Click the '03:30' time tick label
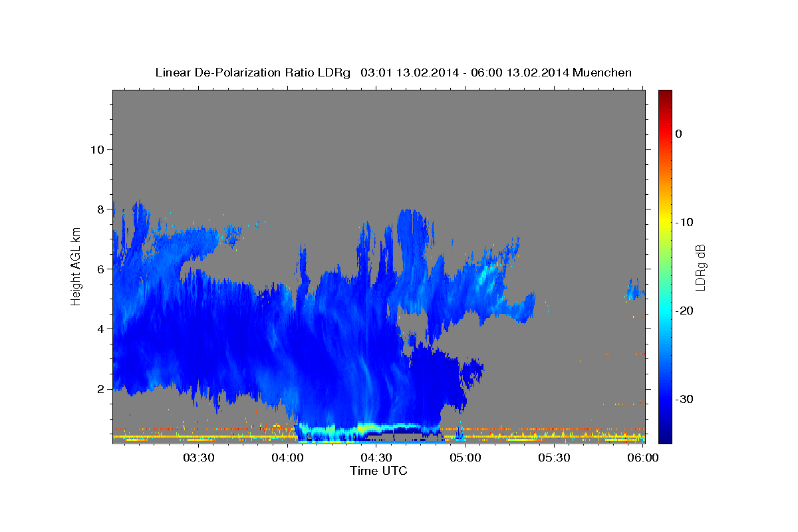The width and height of the screenshot is (798, 532). pos(199,458)
